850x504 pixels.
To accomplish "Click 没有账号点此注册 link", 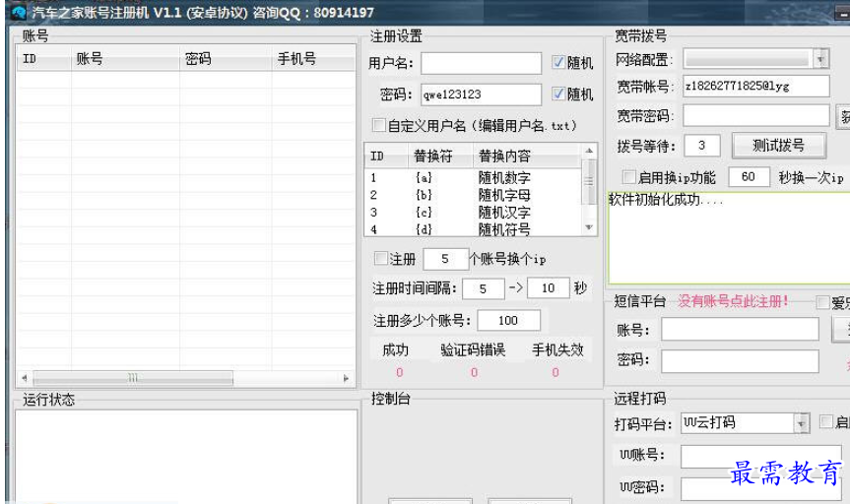I will coord(733,301).
